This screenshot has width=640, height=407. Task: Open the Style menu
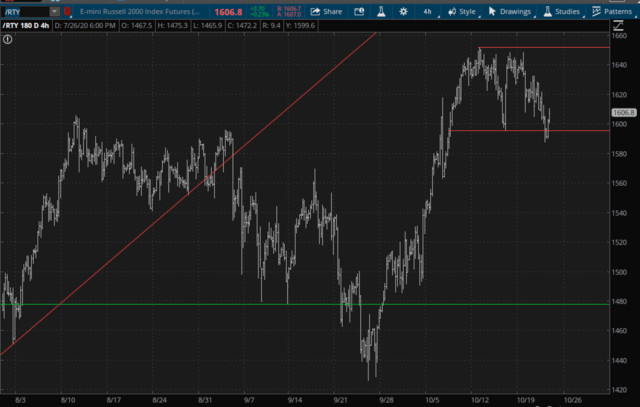pyautogui.click(x=462, y=11)
